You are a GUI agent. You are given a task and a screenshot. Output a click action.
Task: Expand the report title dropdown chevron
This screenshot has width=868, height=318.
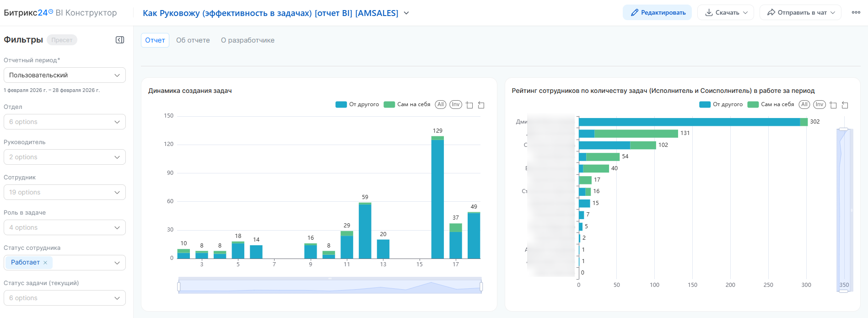pyautogui.click(x=406, y=13)
